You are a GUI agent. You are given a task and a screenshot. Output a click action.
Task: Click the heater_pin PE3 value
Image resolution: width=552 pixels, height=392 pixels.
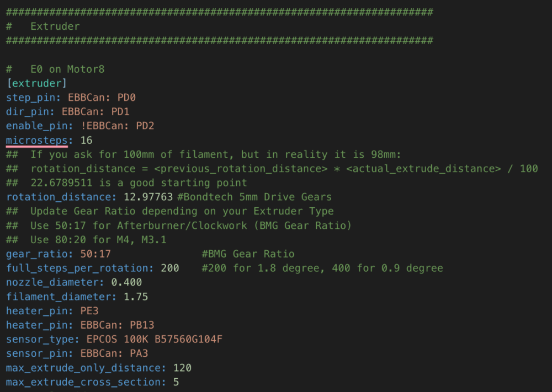point(89,311)
